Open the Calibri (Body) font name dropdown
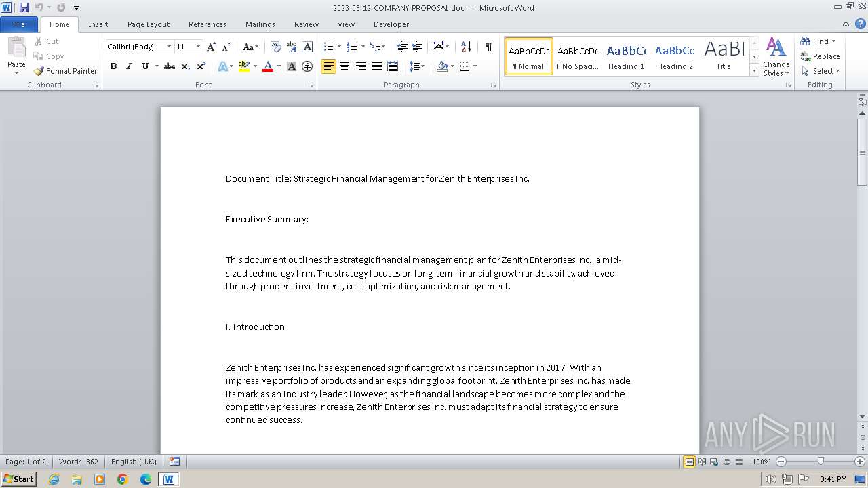The height and width of the screenshot is (488, 868). coord(169,47)
